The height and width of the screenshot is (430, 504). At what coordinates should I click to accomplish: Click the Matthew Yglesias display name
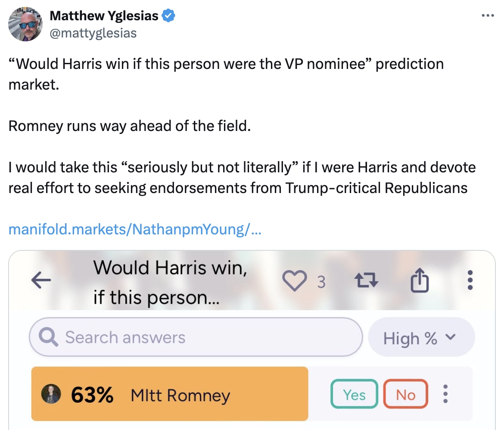click(x=104, y=16)
